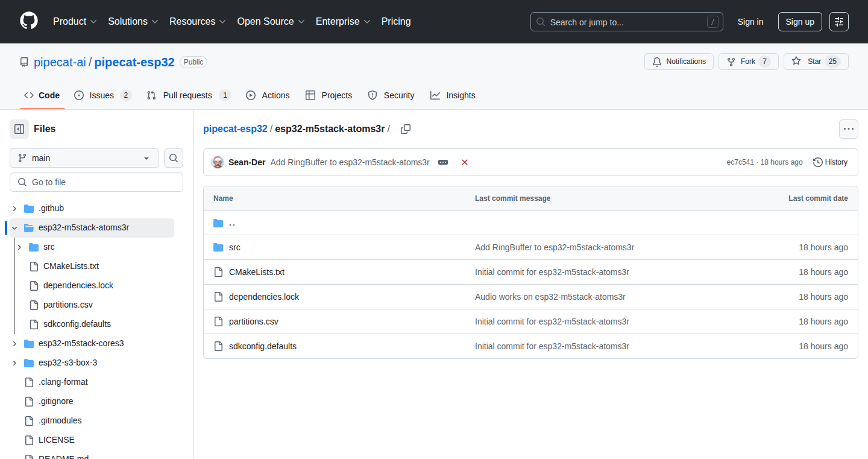Image resolution: width=868 pixels, height=459 pixels.
Task: Click the .gitmodules file icon in tree
Action: [x=29, y=421]
